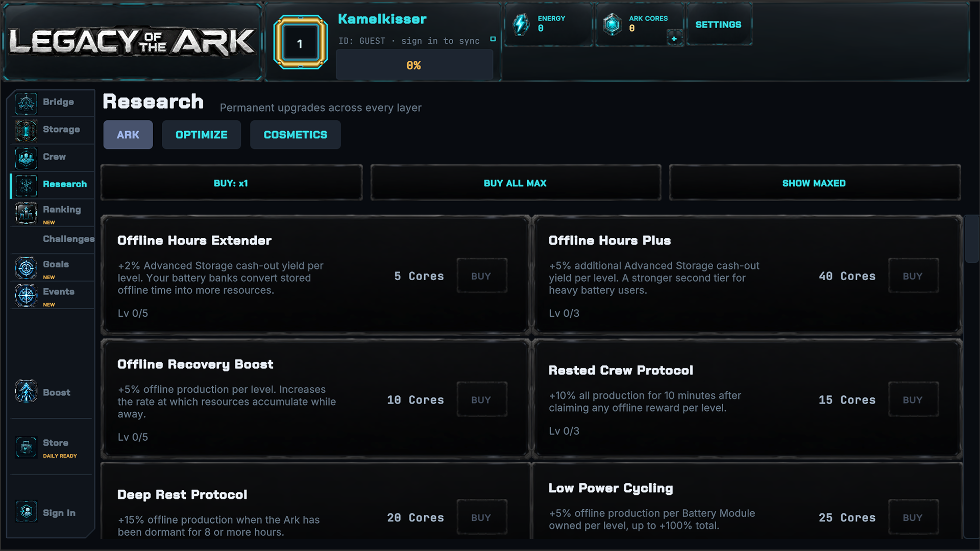The image size is (980, 551).
Task: Click 'Lv 0/5' under Offline Recovery Boost
Action: pyautogui.click(x=133, y=437)
